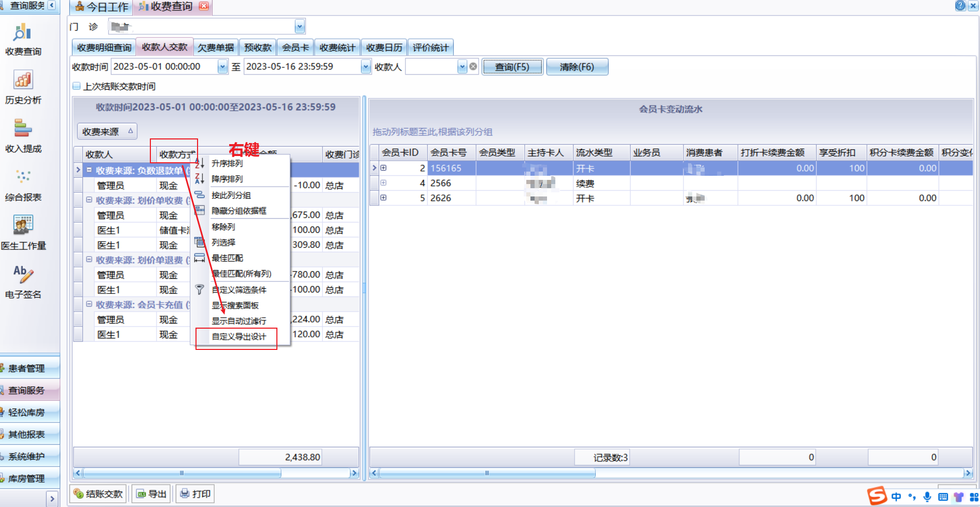980x507 pixels.
Task: Click the 清除(F6) button
Action: tap(577, 67)
